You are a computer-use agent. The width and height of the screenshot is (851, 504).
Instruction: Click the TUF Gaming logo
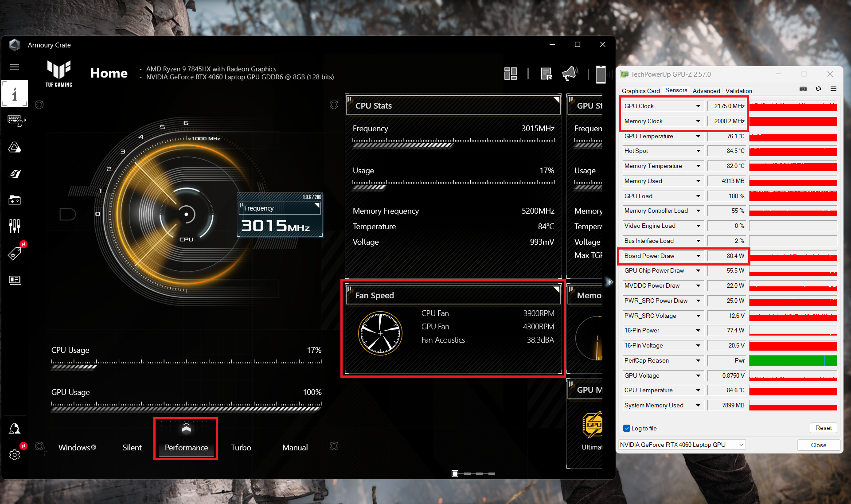point(59,74)
